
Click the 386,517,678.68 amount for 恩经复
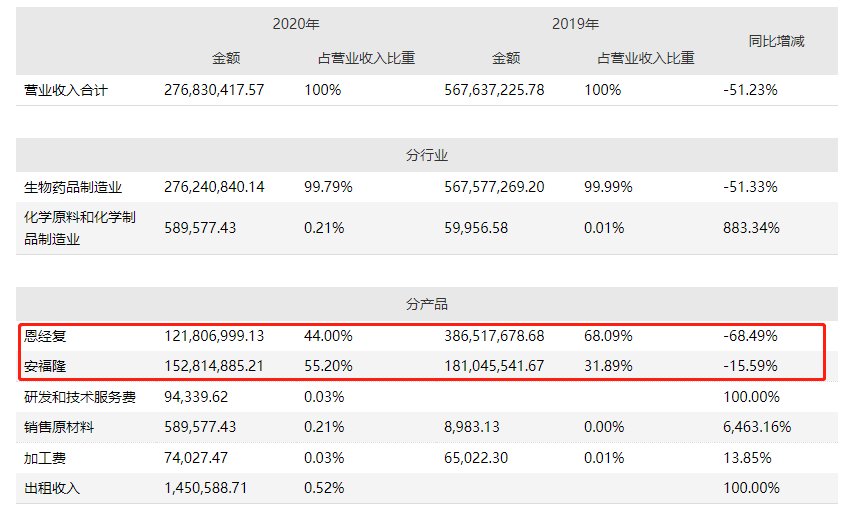coord(494,336)
